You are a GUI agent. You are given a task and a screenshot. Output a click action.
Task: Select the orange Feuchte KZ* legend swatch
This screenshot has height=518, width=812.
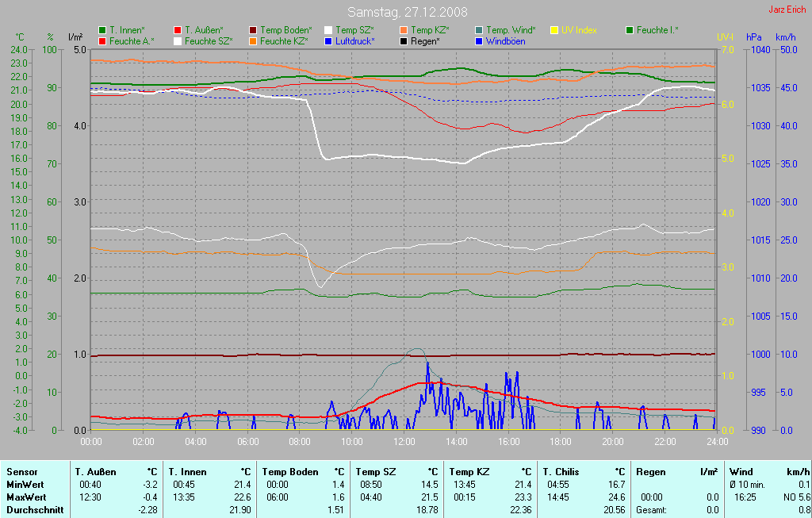coord(253,41)
